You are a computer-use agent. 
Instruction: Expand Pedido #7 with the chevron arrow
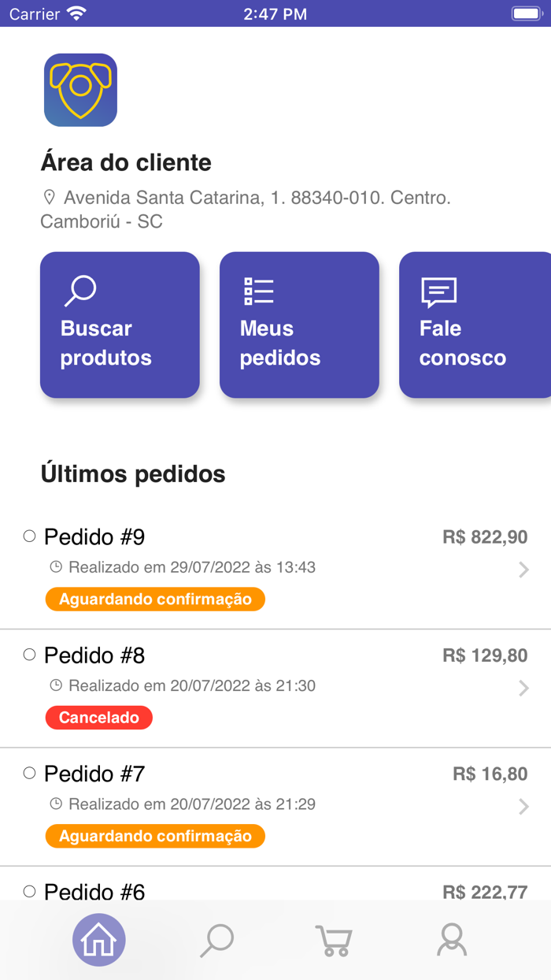click(526, 806)
